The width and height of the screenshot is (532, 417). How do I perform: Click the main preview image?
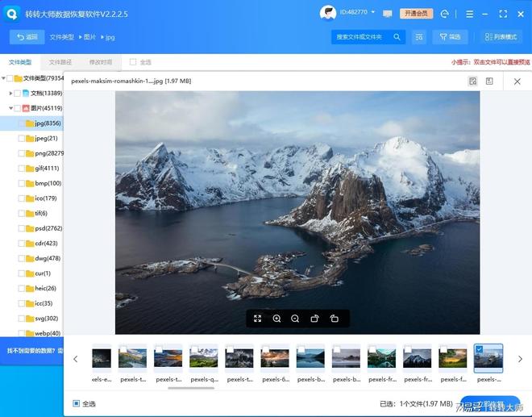(297, 213)
